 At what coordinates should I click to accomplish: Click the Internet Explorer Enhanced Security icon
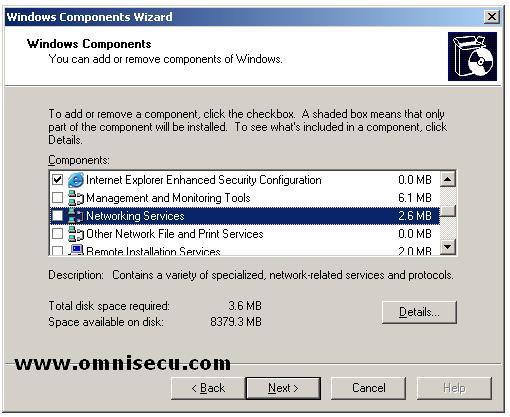[x=76, y=180]
